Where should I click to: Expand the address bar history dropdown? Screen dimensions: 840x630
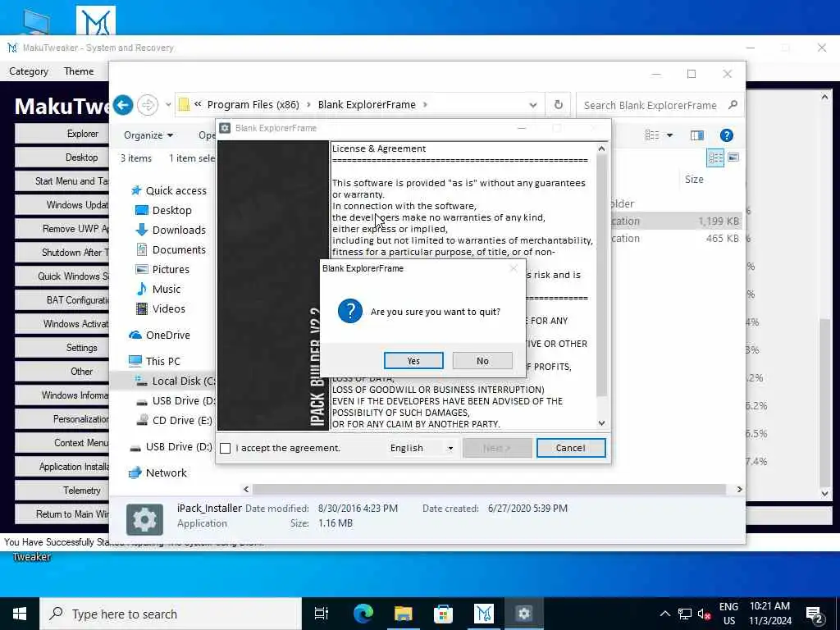[532, 105]
